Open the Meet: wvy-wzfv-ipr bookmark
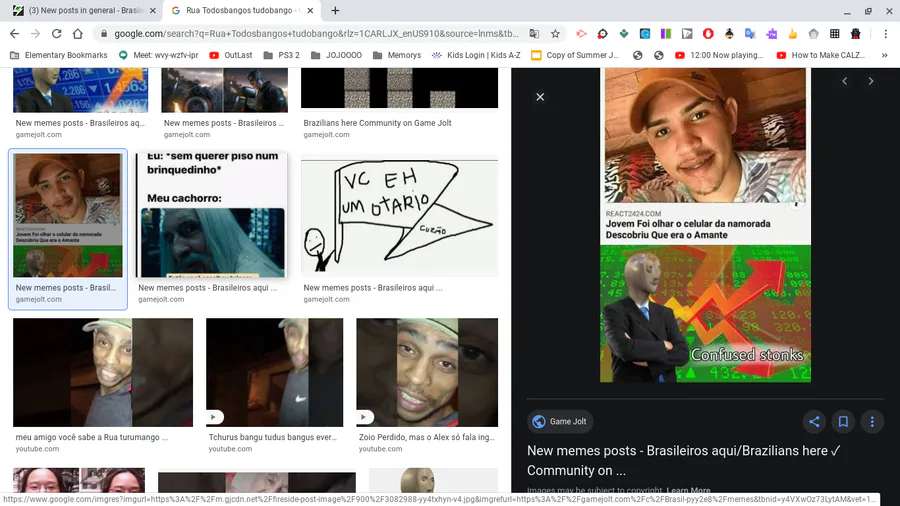The image size is (900, 506). (x=158, y=55)
